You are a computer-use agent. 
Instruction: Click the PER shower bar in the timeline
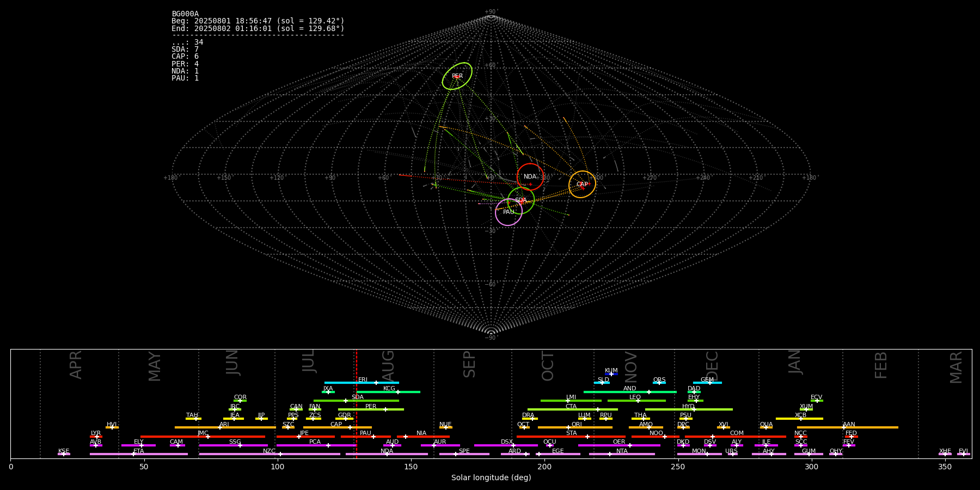click(371, 409)
